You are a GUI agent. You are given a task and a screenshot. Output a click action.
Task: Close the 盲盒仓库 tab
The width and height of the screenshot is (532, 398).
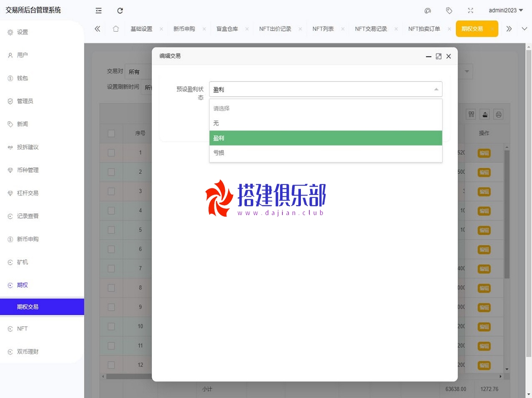click(247, 29)
